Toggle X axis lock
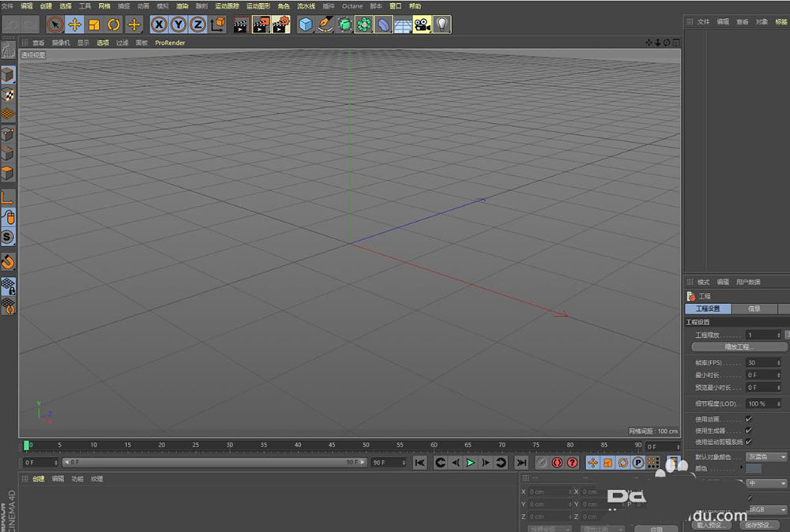 click(159, 24)
